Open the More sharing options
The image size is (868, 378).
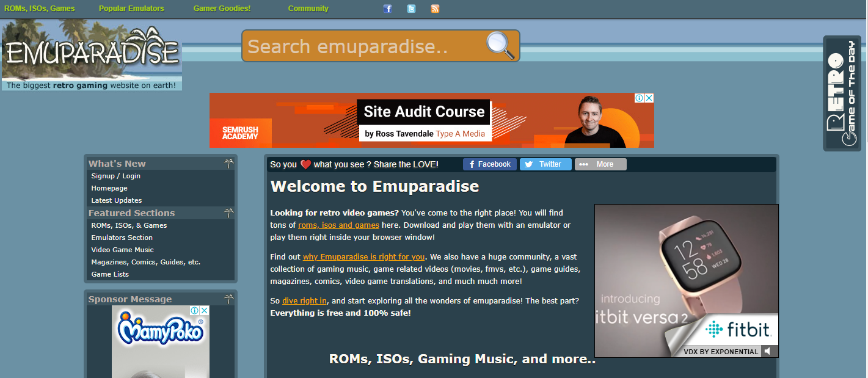[x=600, y=164]
